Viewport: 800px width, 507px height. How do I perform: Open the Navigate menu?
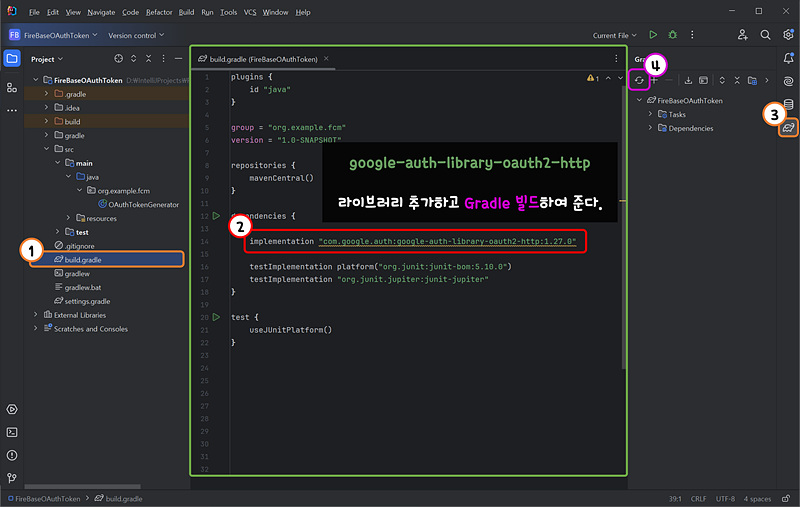click(101, 12)
